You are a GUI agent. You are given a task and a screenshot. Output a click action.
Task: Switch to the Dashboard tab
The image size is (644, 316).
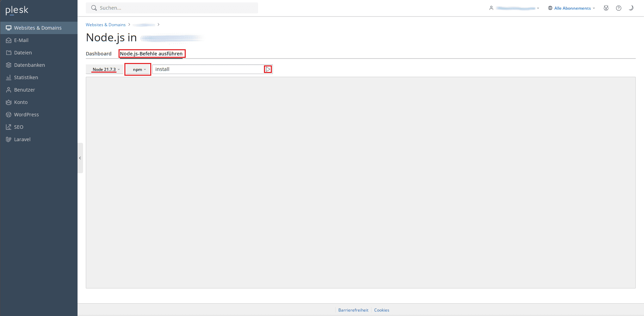99,54
